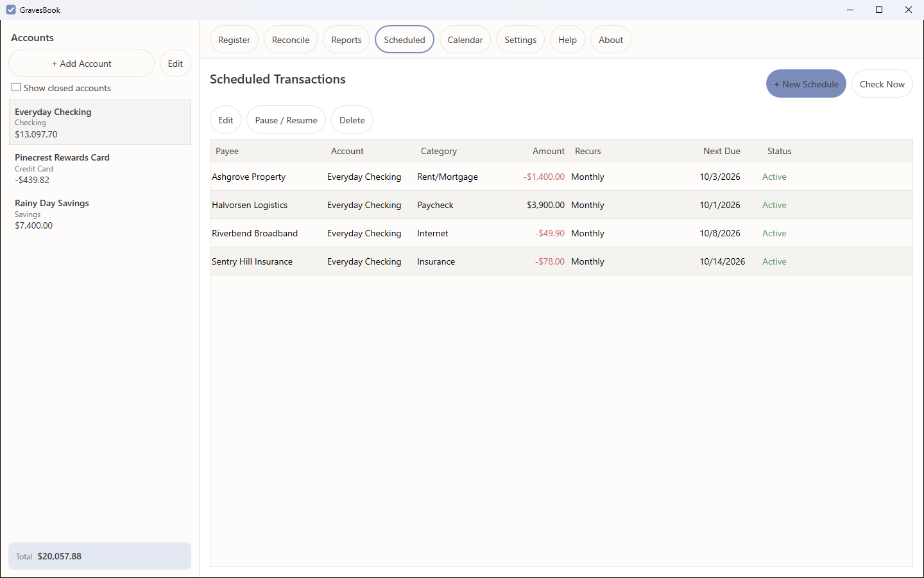Click the Scheduled Transactions heading

coord(278,79)
